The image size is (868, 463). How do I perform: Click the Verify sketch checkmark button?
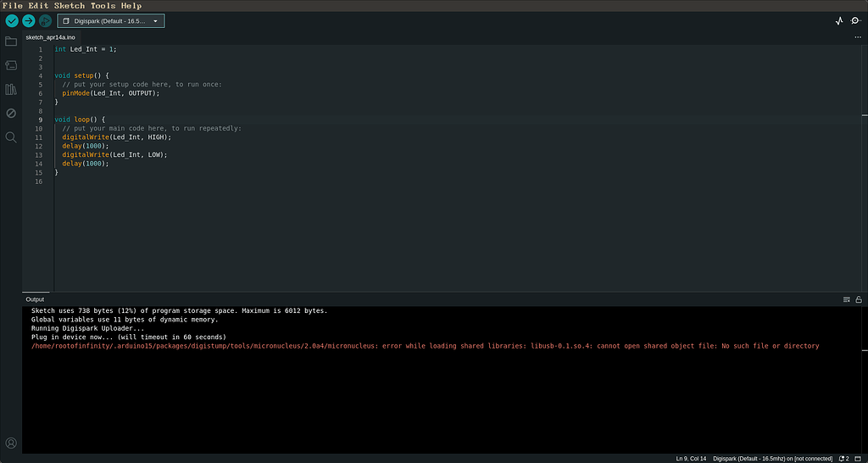12,20
